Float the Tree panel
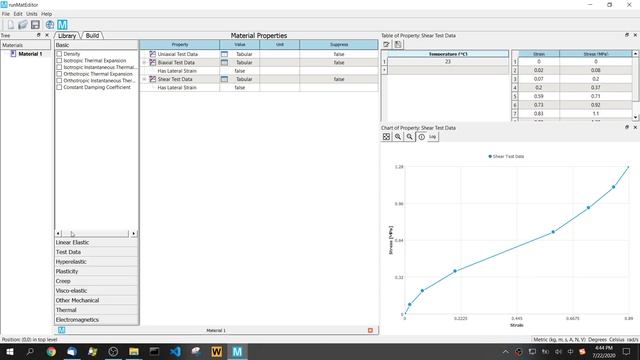This screenshot has width=640, height=360. pos(39,36)
